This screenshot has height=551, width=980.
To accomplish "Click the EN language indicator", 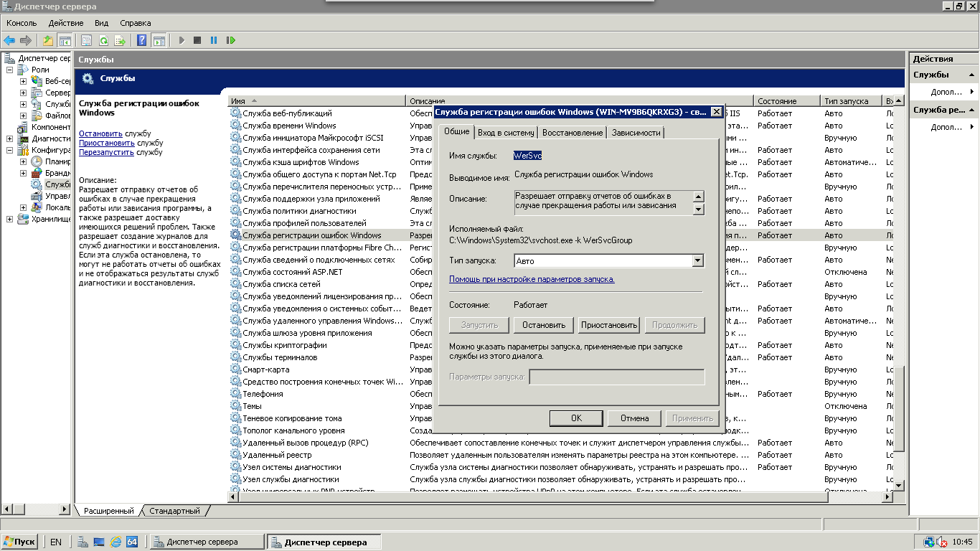I will point(56,542).
